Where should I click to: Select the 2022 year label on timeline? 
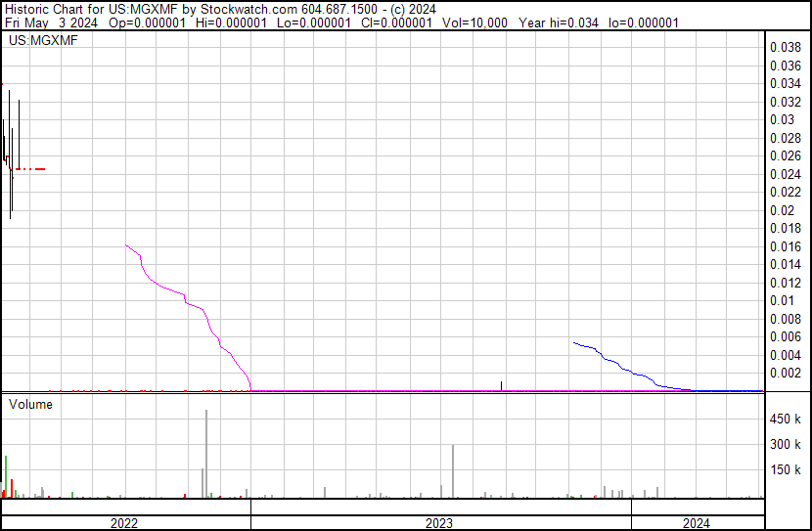[124, 523]
